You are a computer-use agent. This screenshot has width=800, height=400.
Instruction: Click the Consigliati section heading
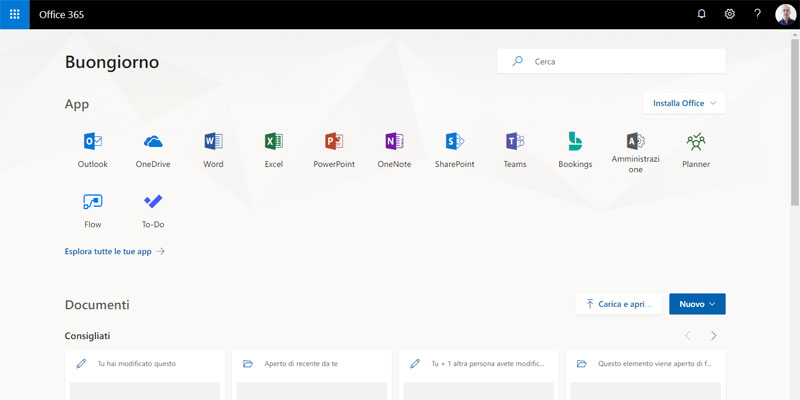87,336
